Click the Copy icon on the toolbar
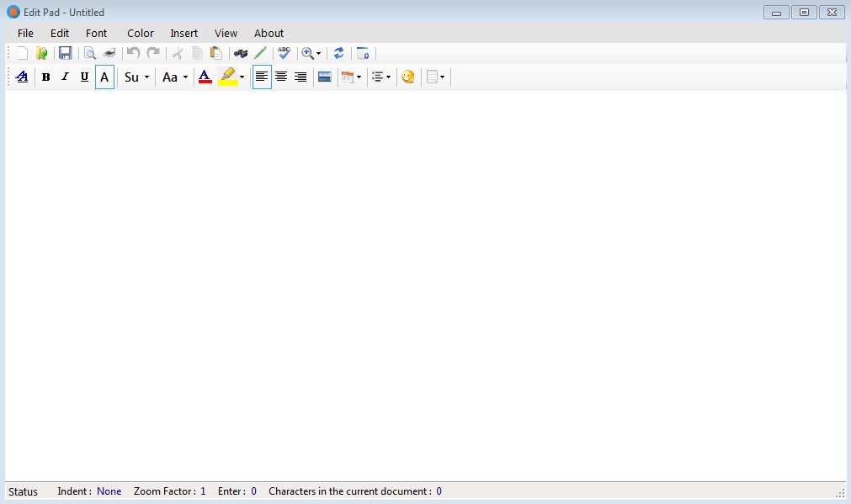Screen dimensions: 851x504 [x=196, y=52]
